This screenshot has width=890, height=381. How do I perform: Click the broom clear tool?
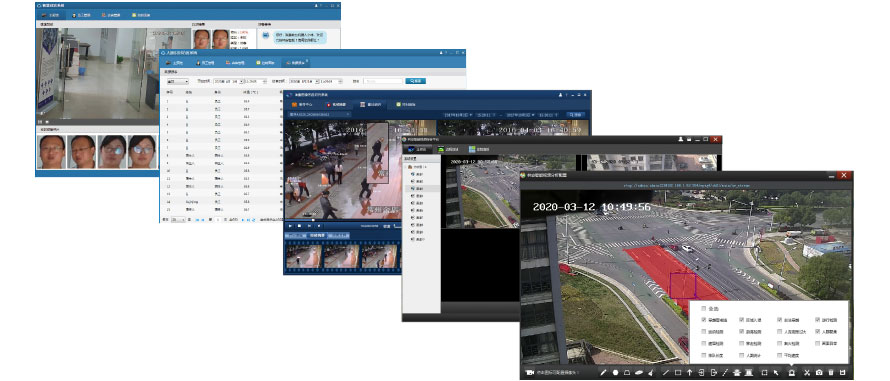click(x=651, y=372)
